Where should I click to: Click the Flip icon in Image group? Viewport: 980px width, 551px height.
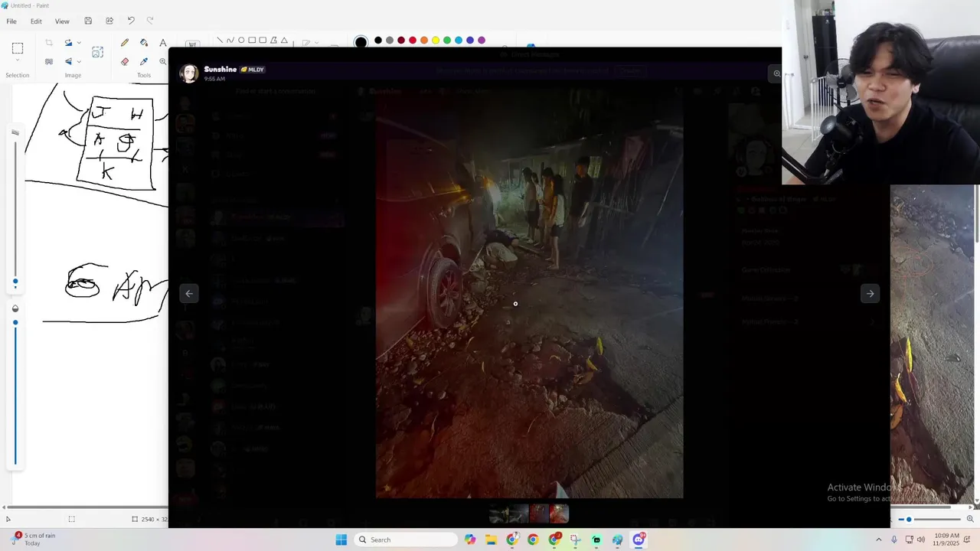[x=68, y=61]
